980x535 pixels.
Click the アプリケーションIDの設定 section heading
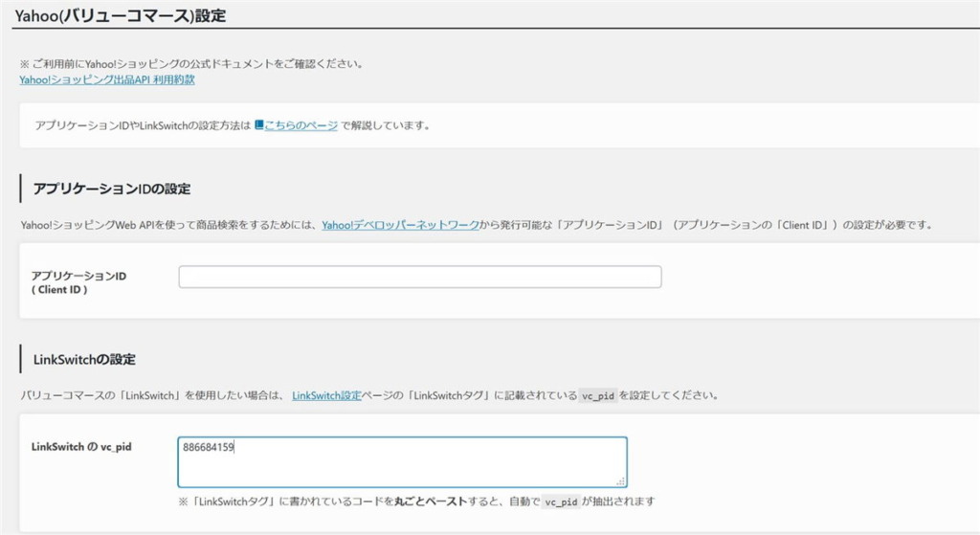[x=112, y=189]
